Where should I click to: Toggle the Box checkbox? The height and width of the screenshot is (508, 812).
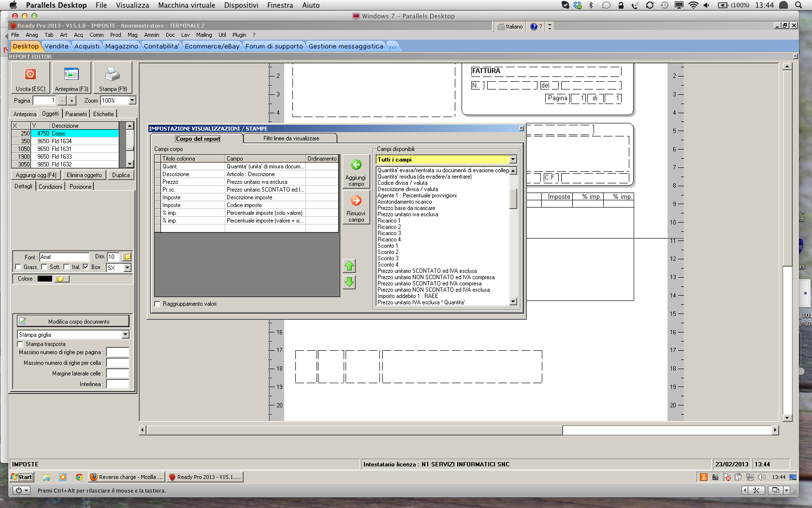[x=86, y=267]
